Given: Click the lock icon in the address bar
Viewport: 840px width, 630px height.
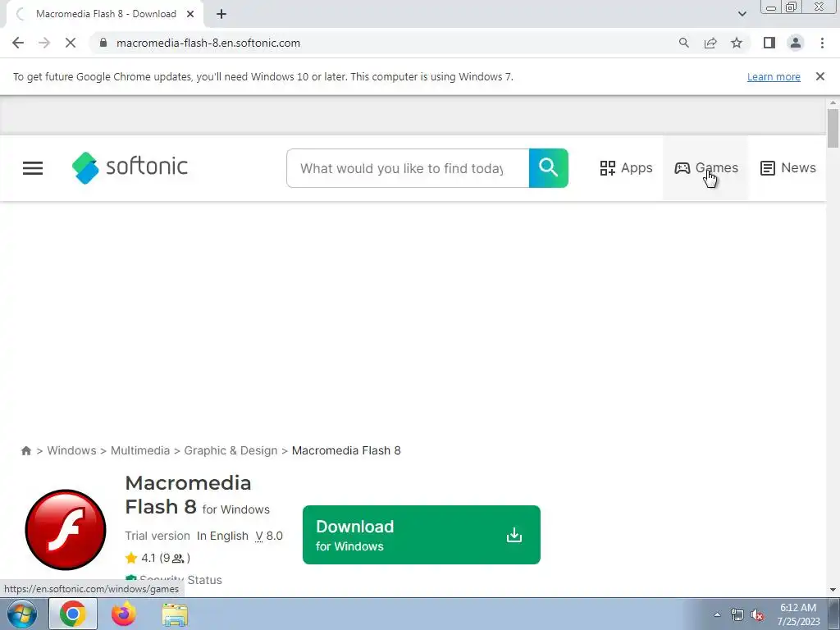Looking at the screenshot, I should (103, 43).
